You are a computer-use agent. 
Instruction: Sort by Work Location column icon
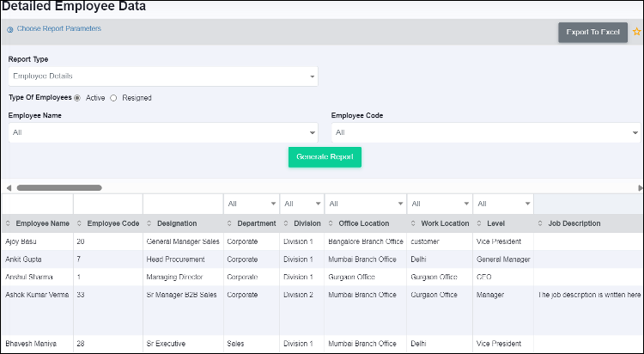[413, 223]
